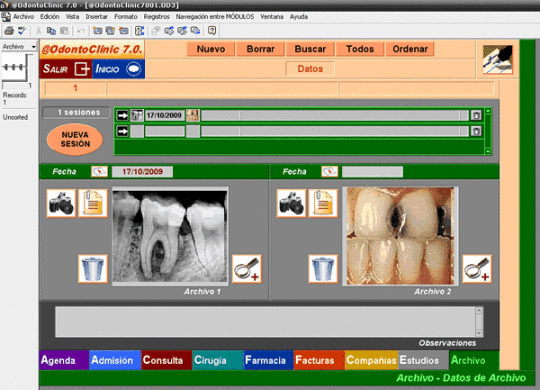Click the Ordenar button
The height and width of the screenshot is (390, 540).
pyautogui.click(x=410, y=49)
